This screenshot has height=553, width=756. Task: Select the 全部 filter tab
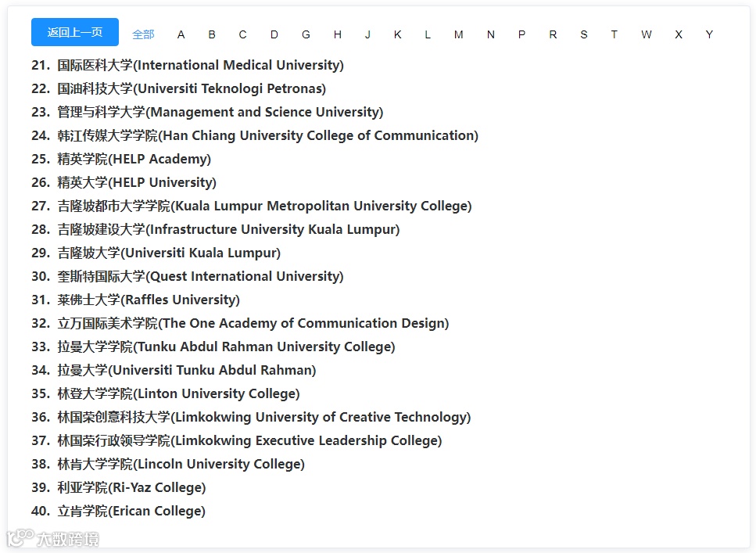click(143, 34)
